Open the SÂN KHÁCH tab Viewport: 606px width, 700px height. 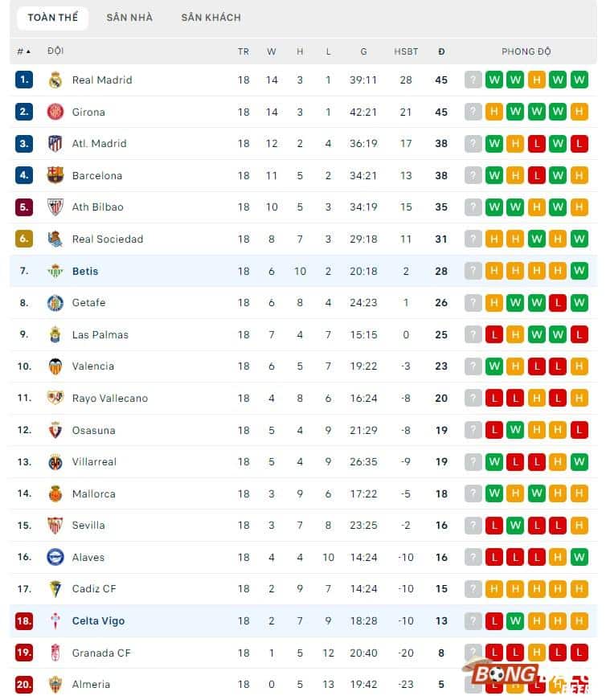coord(211,17)
